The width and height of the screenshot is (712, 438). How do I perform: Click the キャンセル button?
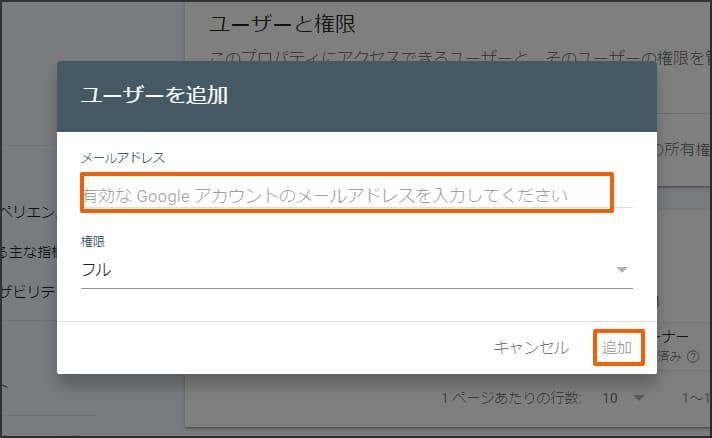click(x=531, y=348)
